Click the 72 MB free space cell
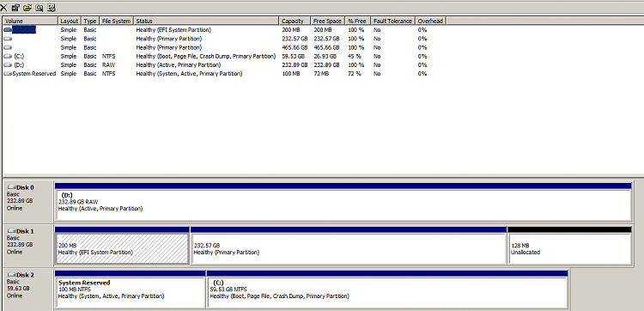Screen dimensions: 644x311 coord(321,74)
